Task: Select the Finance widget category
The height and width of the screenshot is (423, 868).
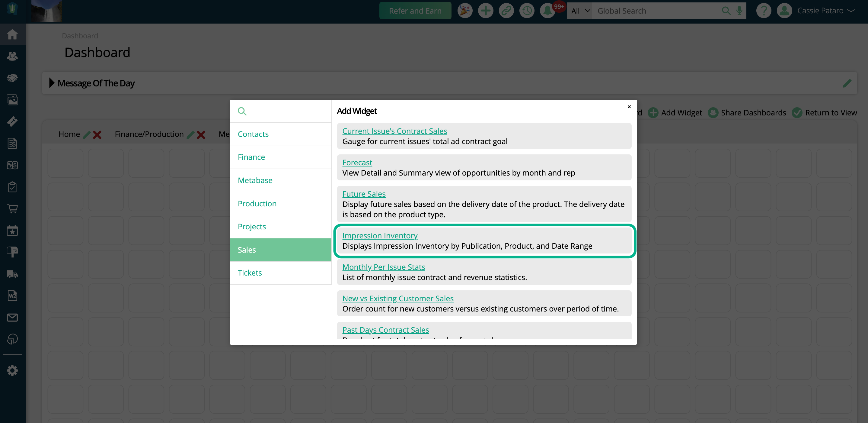Action: coord(251,157)
